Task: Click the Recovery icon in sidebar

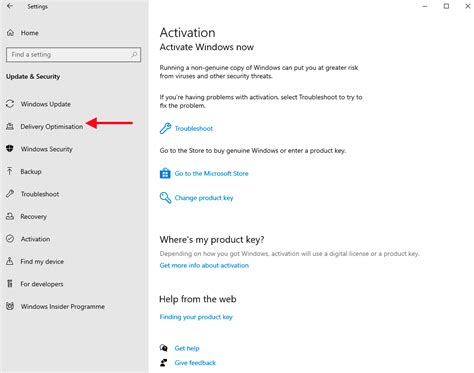Action: [x=10, y=216]
